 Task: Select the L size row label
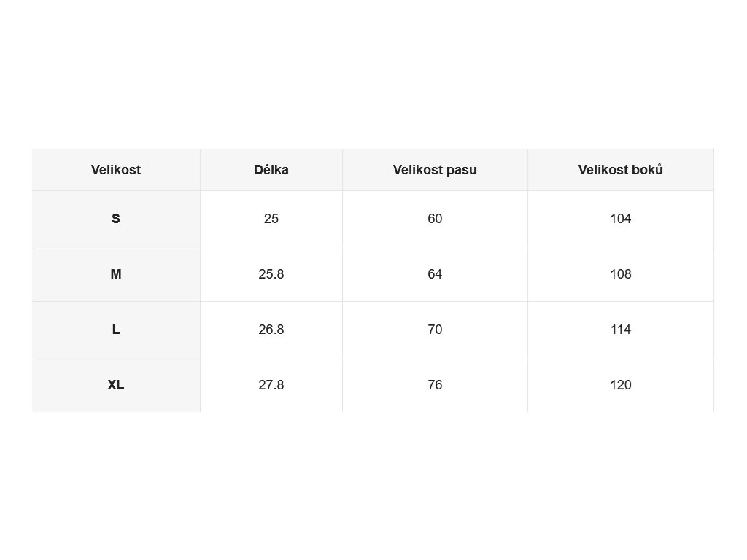(x=116, y=330)
